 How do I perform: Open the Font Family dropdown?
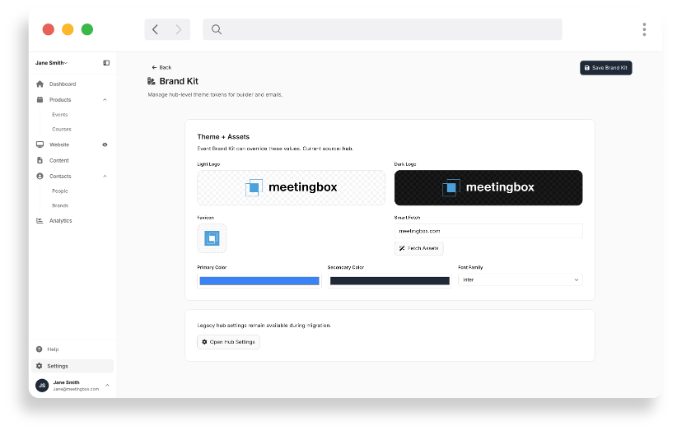520,280
